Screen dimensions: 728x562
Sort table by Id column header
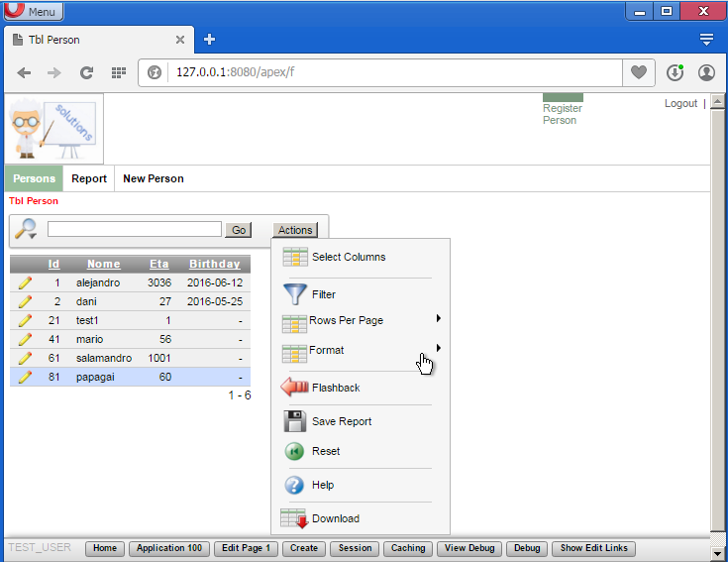click(x=53, y=264)
